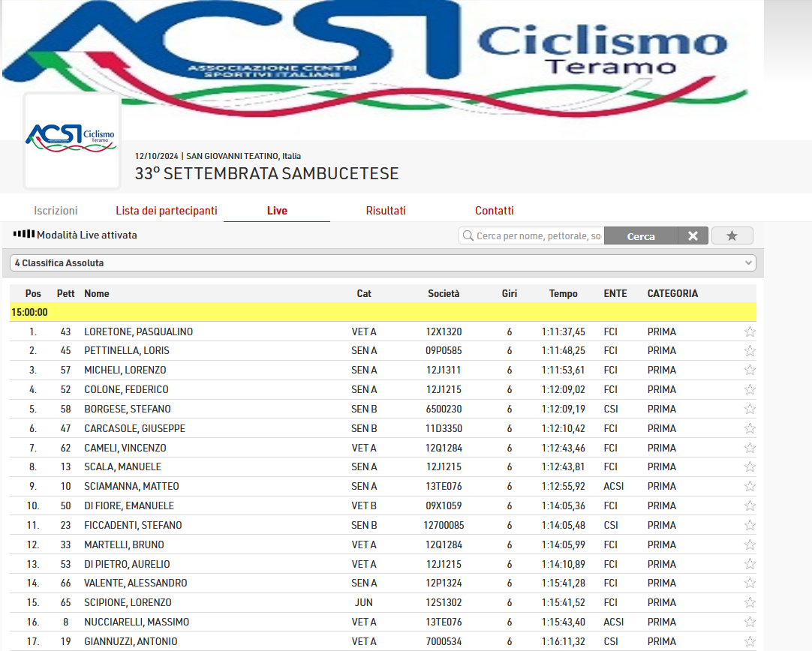Click the Società column header
812x651 pixels.
tap(444, 293)
